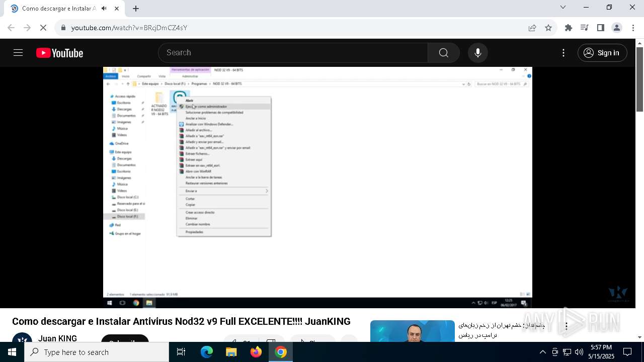This screenshot has width=644, height=362.
Task: Pause the Nod32 tutorial video player
Action: tap(317, 187)
